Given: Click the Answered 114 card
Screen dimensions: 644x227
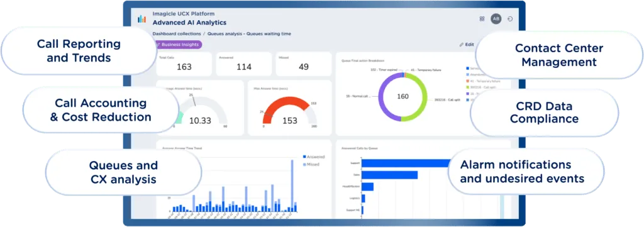Looking at the screenshot, I should (244, 64).
